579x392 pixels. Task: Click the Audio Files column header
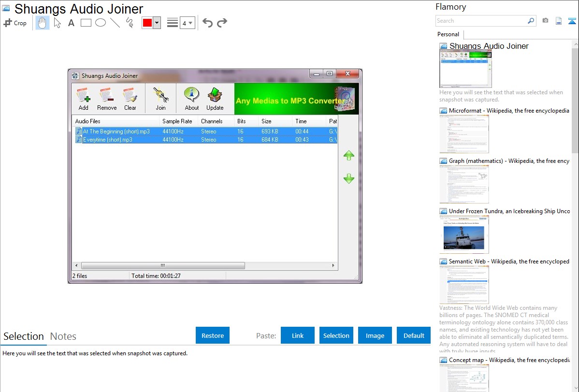point(116,121)
